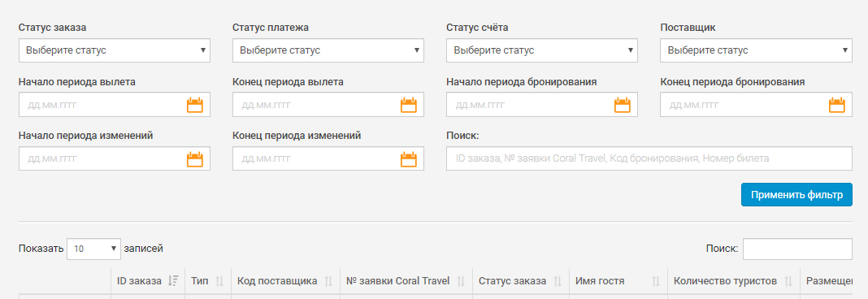The image size is (868, 299).
Task: Sort by ID заказа column icon
Action: 173,281
